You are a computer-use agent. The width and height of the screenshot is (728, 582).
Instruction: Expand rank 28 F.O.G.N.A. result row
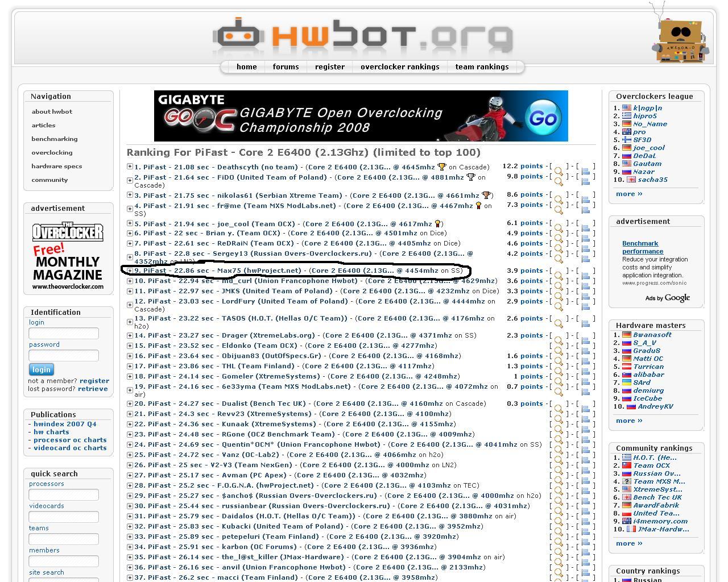(x=130, y=485)
